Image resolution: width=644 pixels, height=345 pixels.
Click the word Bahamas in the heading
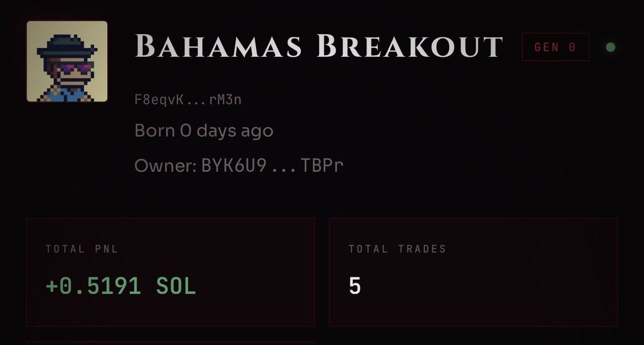tap(219, 47)
